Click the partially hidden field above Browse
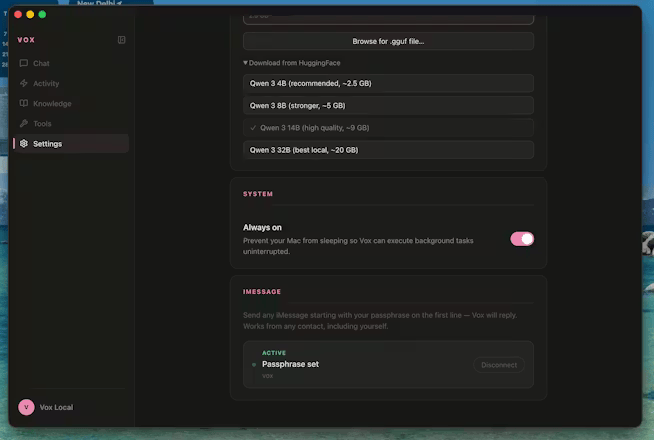 [x=388, y=19]
